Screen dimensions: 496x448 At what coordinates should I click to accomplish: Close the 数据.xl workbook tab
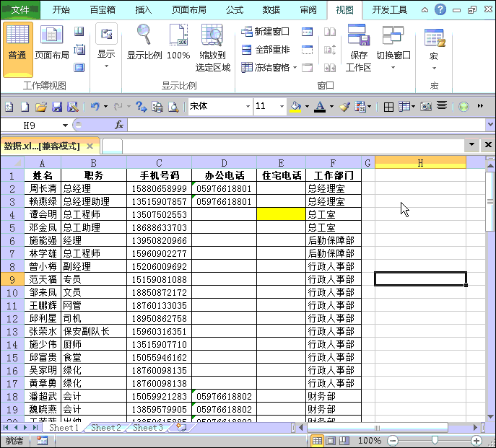coord(90,146)
